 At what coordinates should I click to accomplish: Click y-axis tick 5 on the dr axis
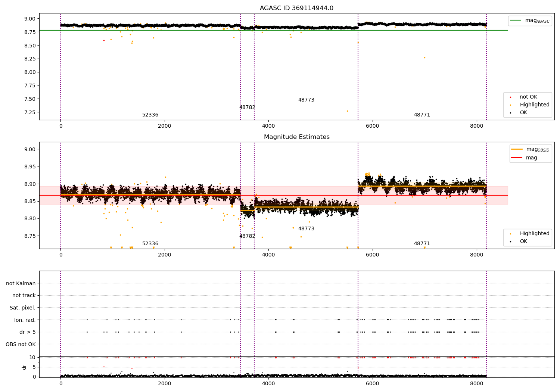pos(34,367)
